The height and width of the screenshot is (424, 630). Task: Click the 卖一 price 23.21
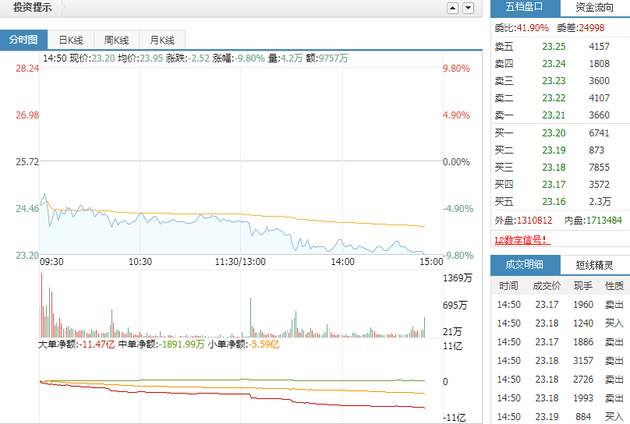tap(554, 115)
